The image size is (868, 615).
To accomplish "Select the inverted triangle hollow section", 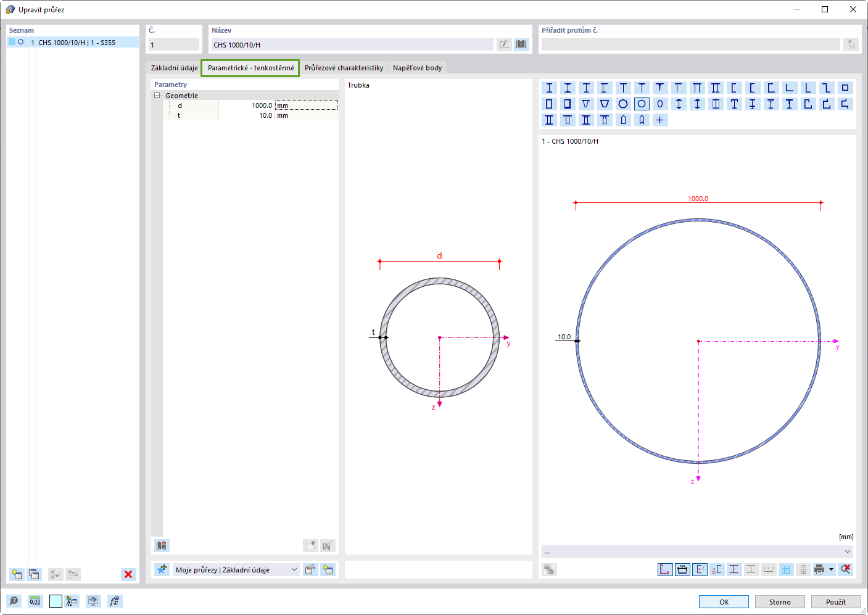I will point(586,104).
